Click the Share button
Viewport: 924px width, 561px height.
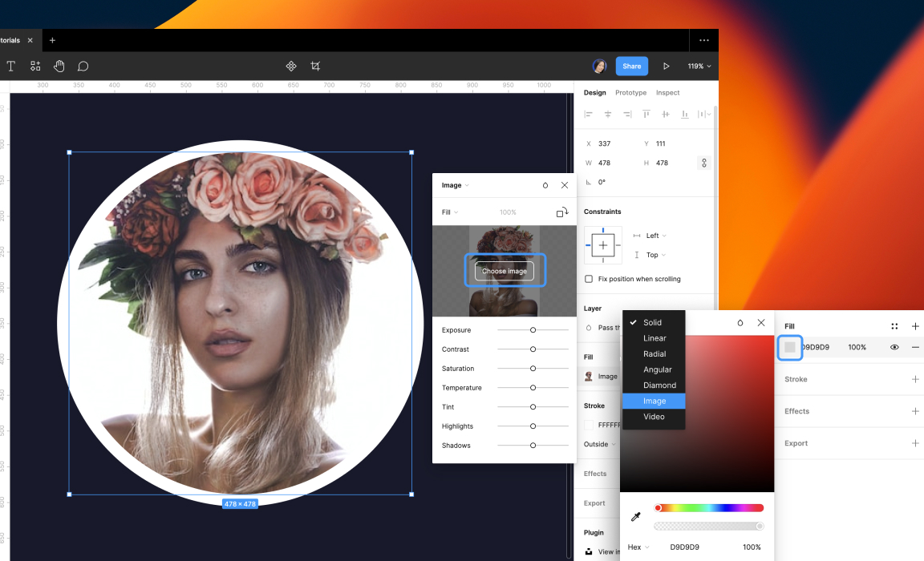pos(632,66)
